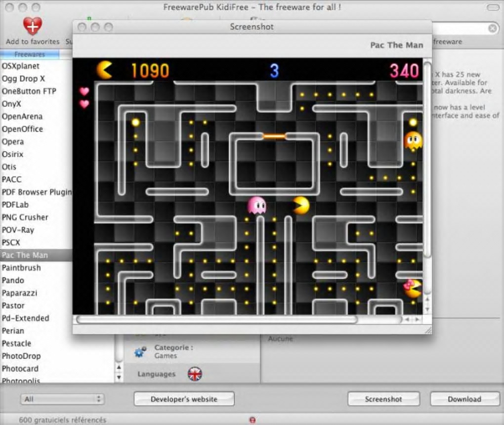This screenshot has width=504, height=425.
Task: Open the Developer's website button
Action: (184, 399)
